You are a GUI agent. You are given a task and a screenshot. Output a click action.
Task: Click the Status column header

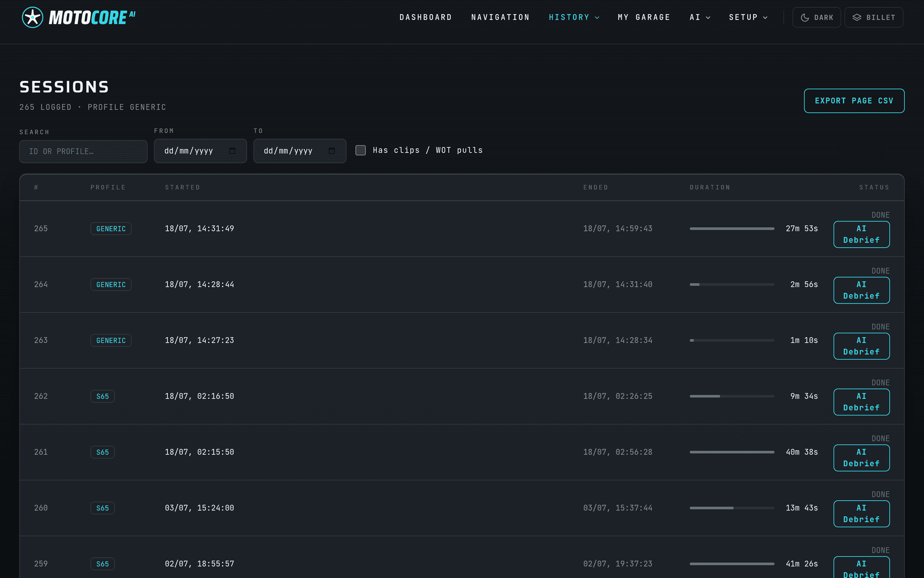874,187
